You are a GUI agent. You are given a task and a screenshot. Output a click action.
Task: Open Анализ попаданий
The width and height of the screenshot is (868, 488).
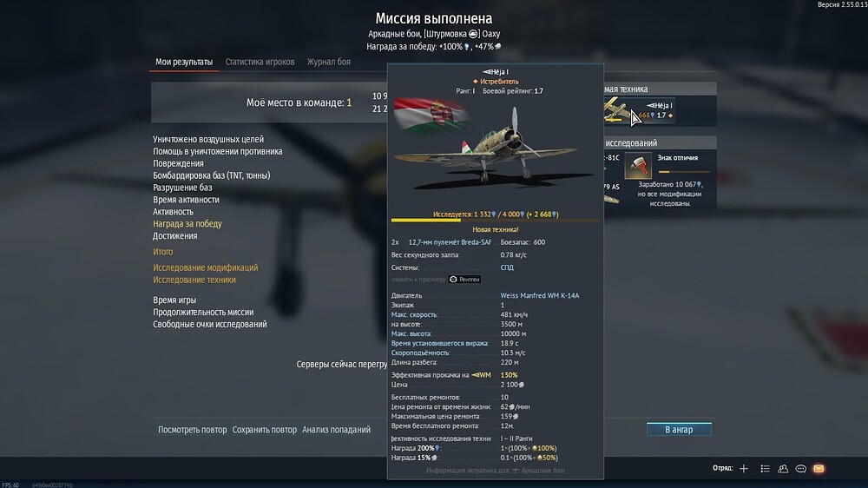click(x=336, y=429)
